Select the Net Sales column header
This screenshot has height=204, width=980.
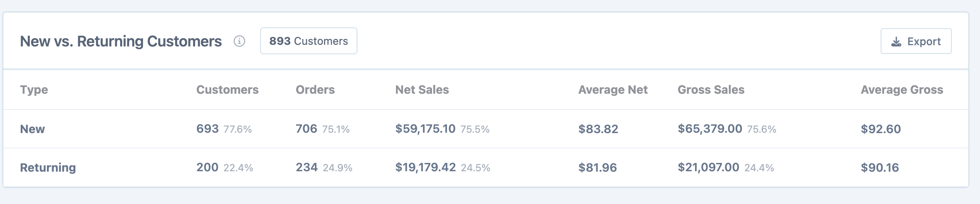(x=422, y=90)
